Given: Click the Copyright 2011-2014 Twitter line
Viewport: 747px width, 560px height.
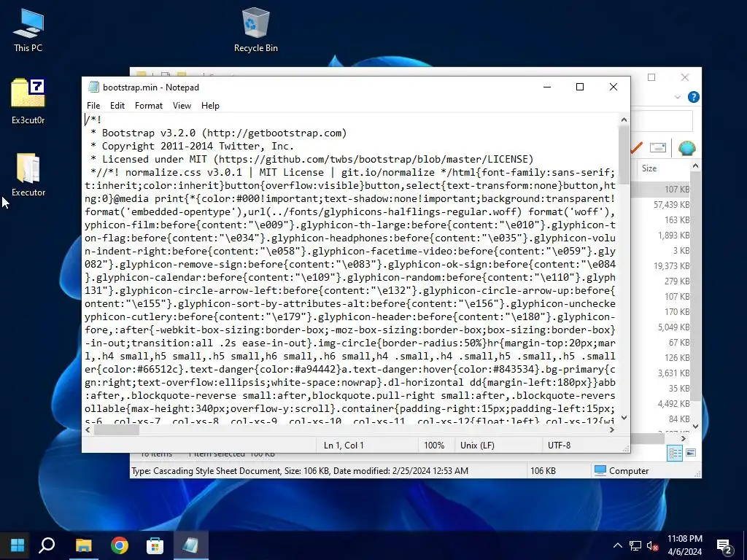Looking at the screenshot, I should [192, 146].
